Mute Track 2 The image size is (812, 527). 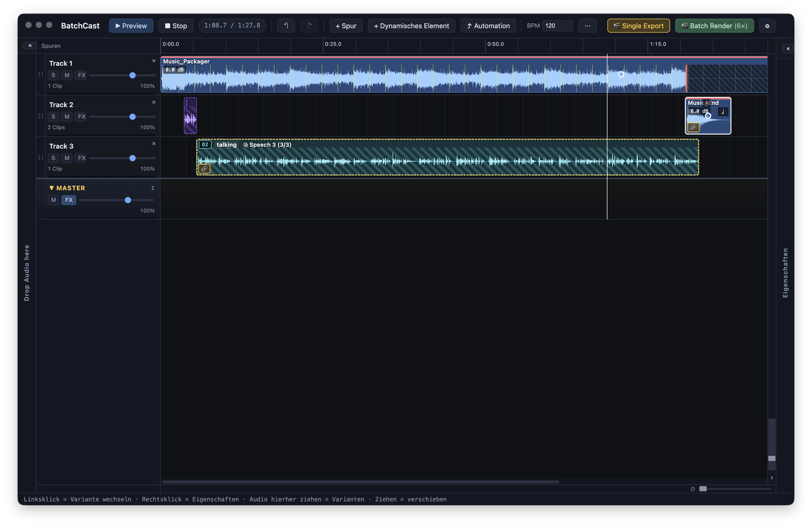click(x=67, y=117)
